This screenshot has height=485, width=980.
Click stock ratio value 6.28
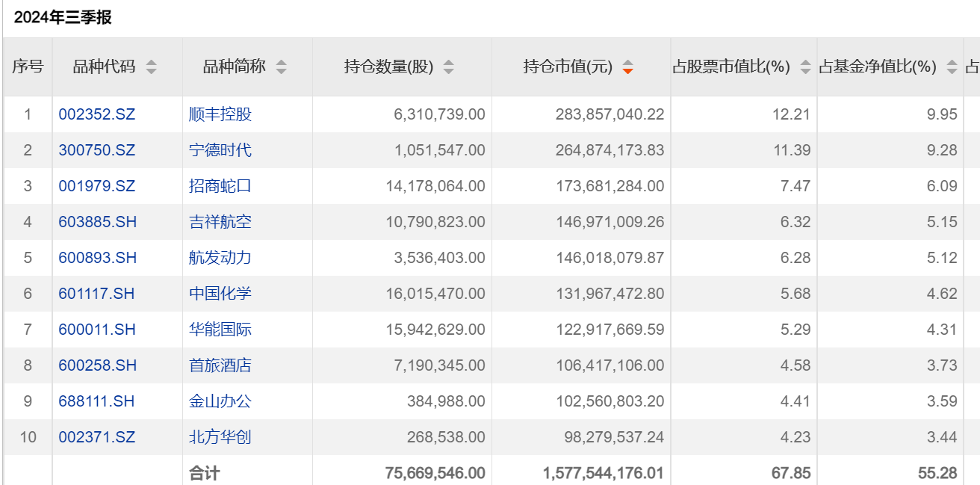(796, 258)
